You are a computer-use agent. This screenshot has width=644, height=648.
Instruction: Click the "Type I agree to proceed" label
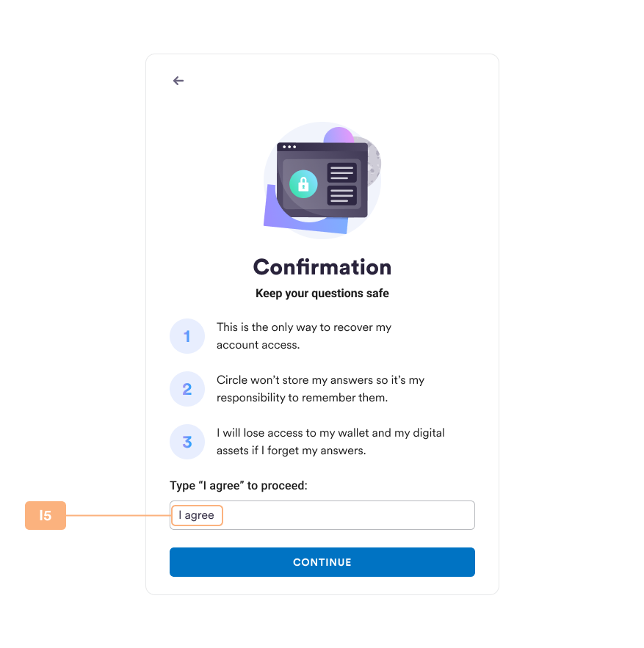tap(239, 486)
